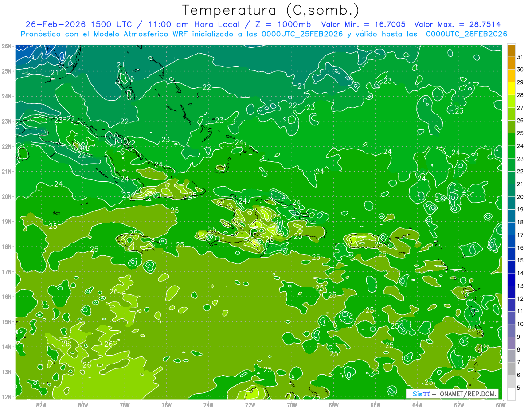Select the teal scale segment between 19 and 20
The width and height of the screenshot is (532, 411).
(x=512, y=203)
